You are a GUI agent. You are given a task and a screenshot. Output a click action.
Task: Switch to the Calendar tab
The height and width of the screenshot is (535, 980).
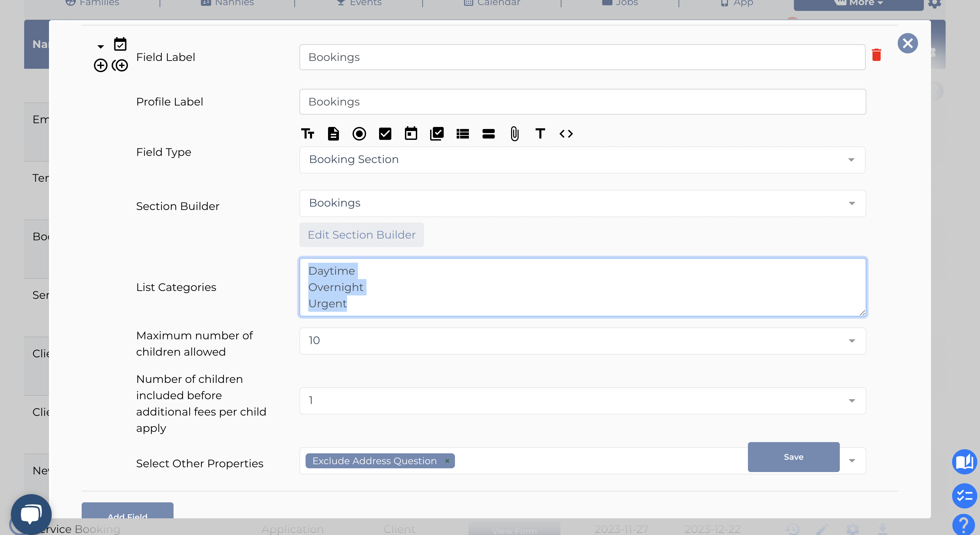click(x=492, y=3)
